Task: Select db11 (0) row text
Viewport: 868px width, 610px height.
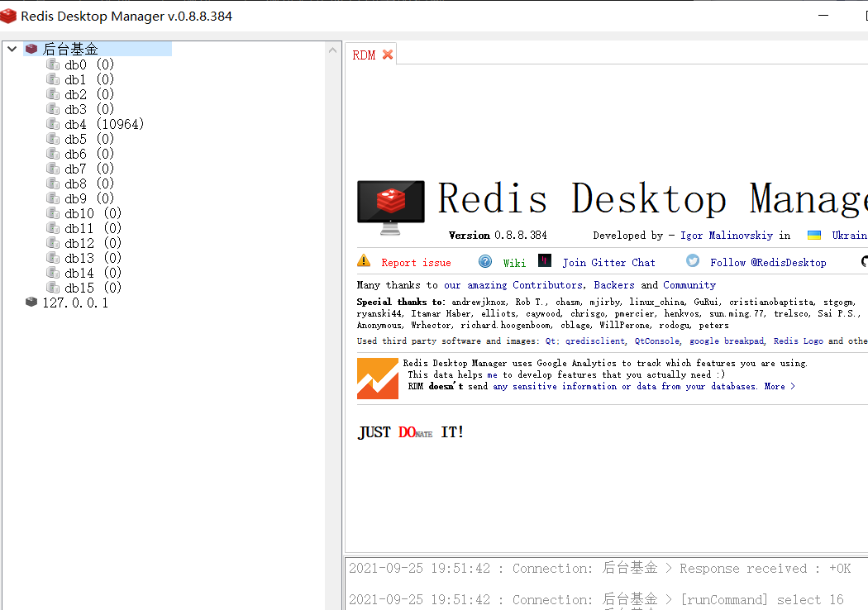Action: 93,229
